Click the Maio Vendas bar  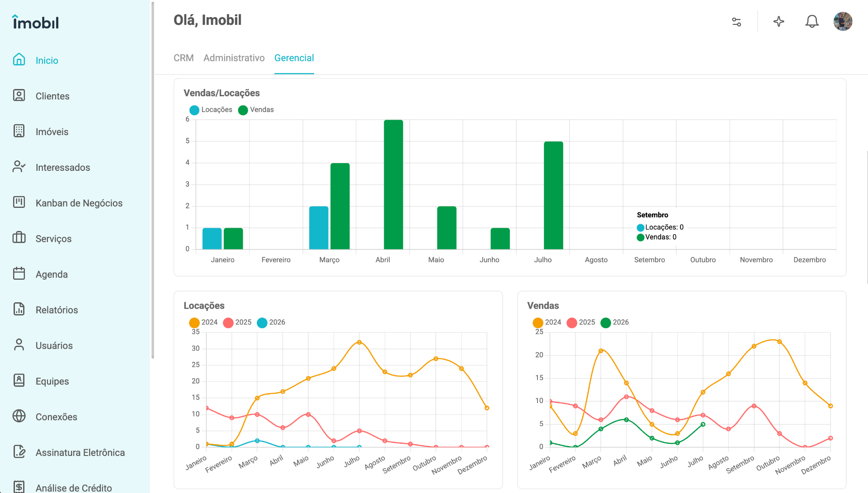(x=447, y=228)
